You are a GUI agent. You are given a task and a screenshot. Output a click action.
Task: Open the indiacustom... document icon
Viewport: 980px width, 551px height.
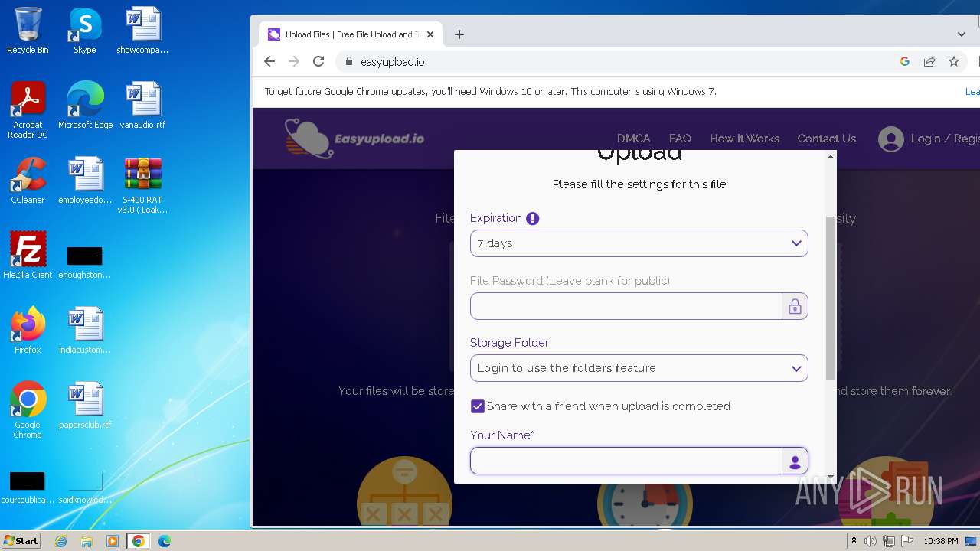tap(85, 330)
